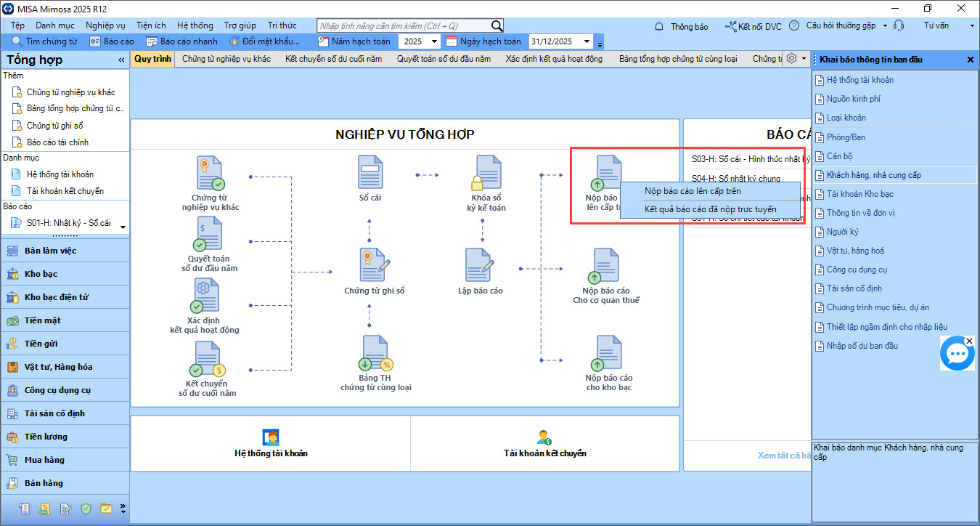The image size is (980, 526).
Task: Open the Ngày hạch toán date dropdown
Action: pos(587,41)
